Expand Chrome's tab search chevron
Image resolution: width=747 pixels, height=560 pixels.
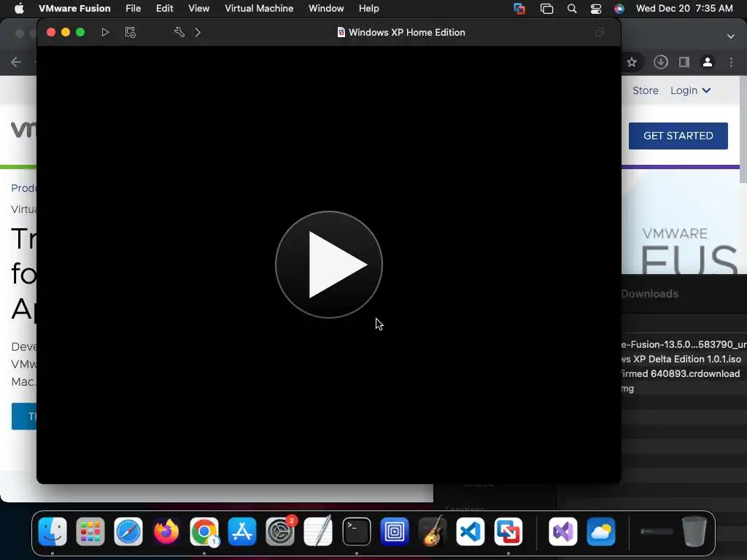731,36
